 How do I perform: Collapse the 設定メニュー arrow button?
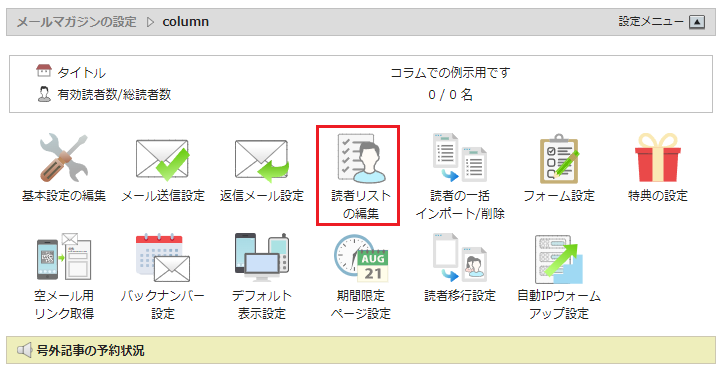point(697,22)
